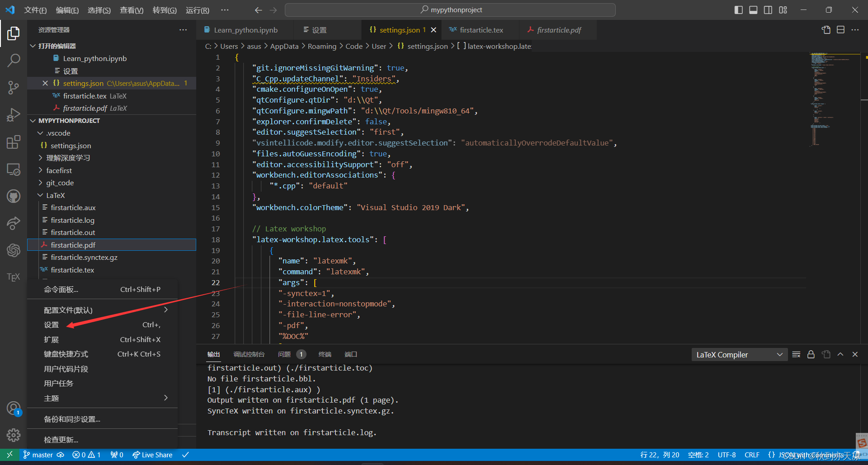The height and width of the screenshot is (465, 868).
Task: Open the 编辑(E) menu
Action: [67, 10]
